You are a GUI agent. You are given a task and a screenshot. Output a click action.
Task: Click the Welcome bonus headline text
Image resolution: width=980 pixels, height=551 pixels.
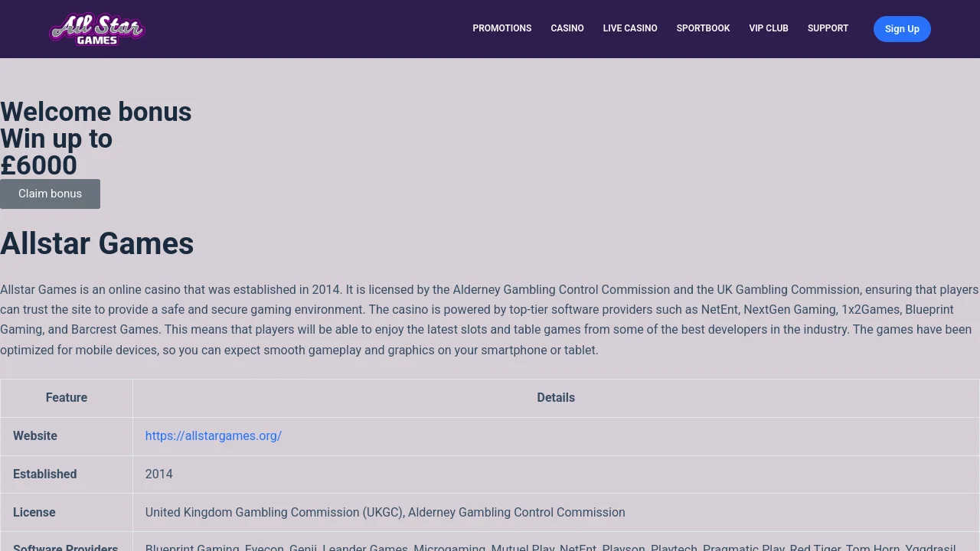tap(96, 112)
